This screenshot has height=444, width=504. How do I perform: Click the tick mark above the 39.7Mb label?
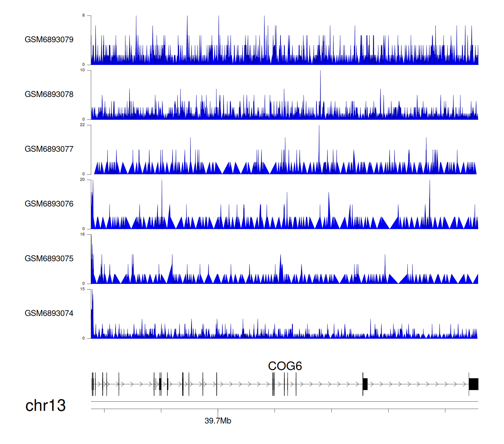coord(218,411)
